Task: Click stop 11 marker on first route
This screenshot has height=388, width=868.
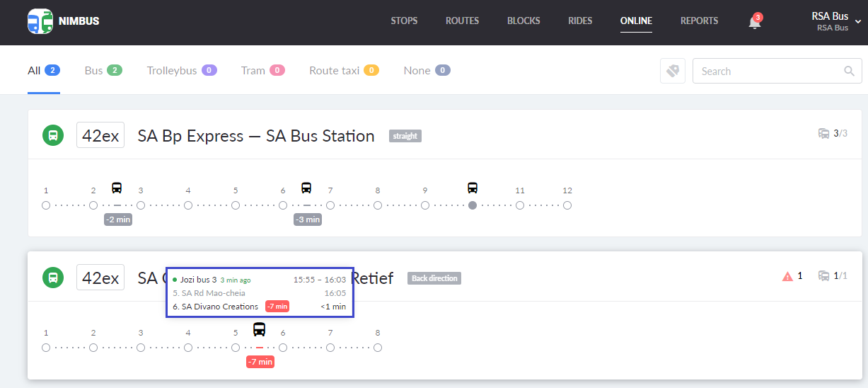Action: point(520,205)
